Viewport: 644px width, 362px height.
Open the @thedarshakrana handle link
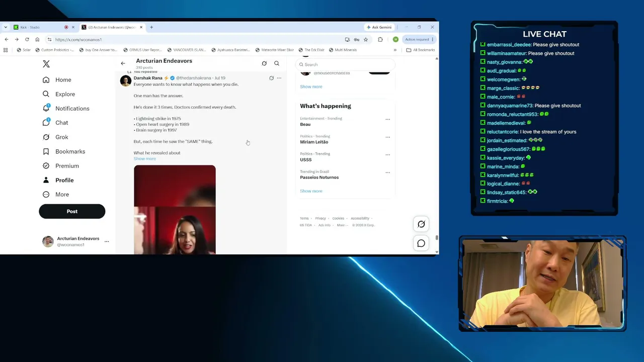(x=194, y=78)
